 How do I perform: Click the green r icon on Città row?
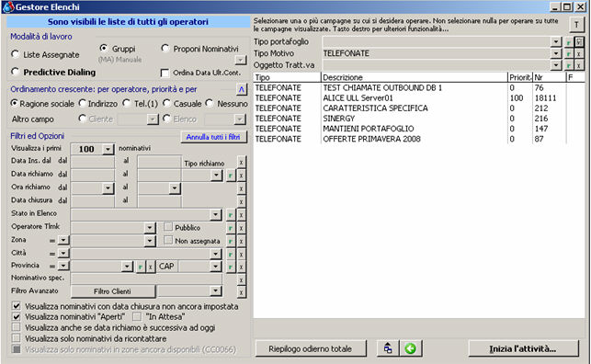[x=231, y=255]
